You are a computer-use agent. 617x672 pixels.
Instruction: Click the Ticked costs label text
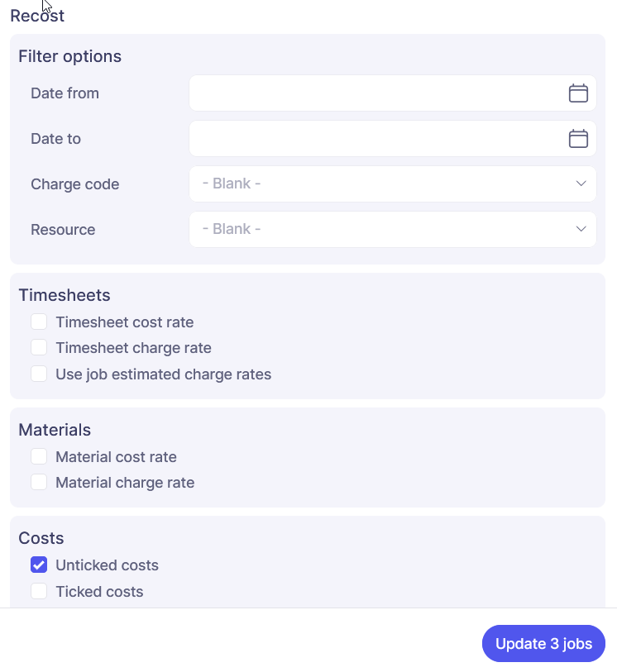(99, 592)
